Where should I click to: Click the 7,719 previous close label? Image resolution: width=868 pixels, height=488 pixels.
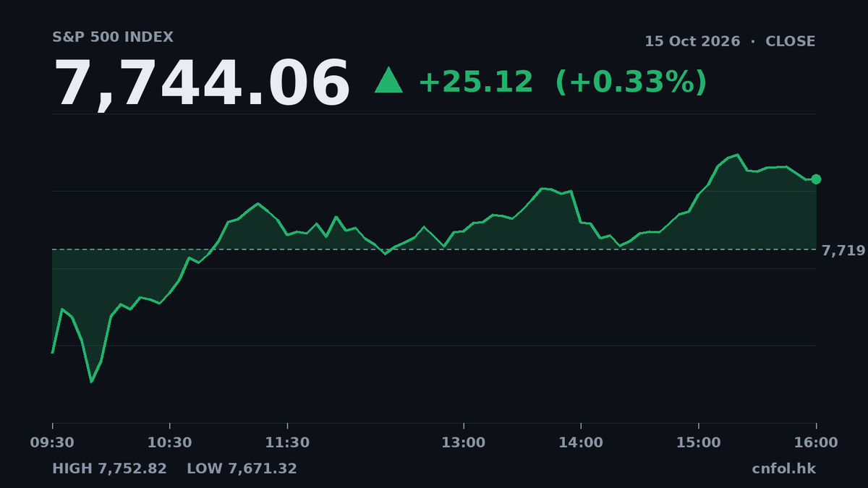[x=843, y=251]
